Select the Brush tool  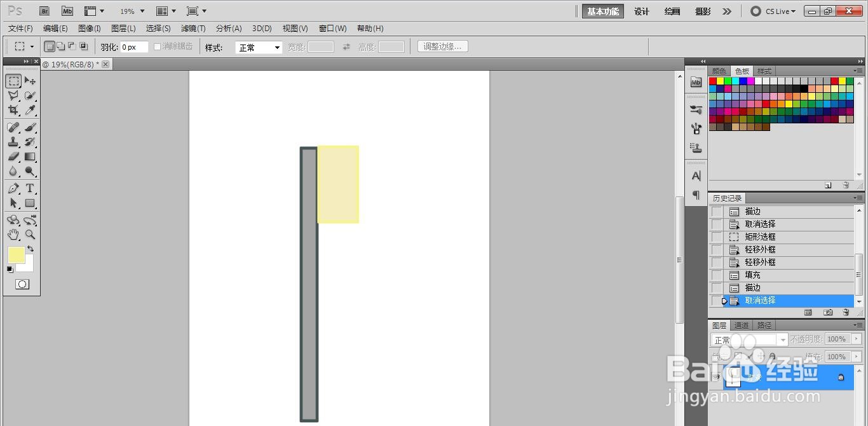coord(30,127)
